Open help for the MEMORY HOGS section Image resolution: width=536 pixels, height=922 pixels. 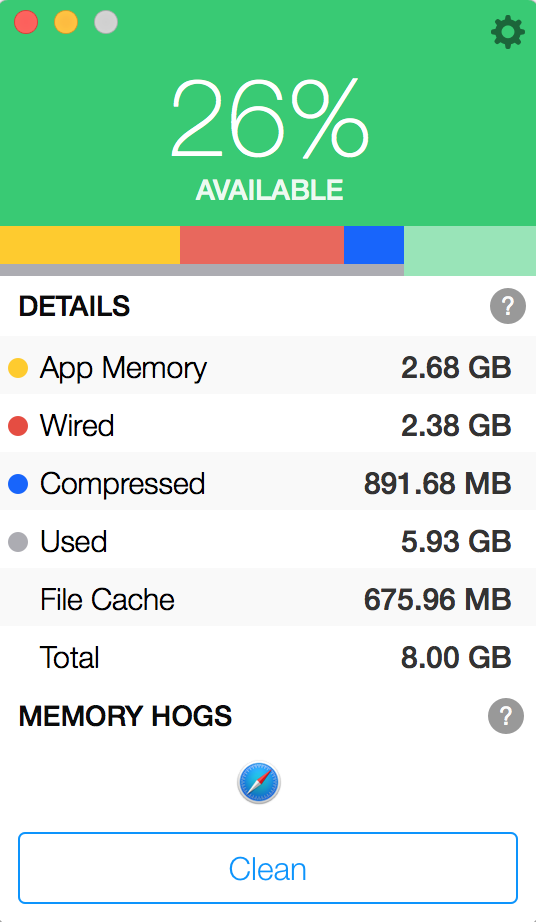(x=506, y=716)
